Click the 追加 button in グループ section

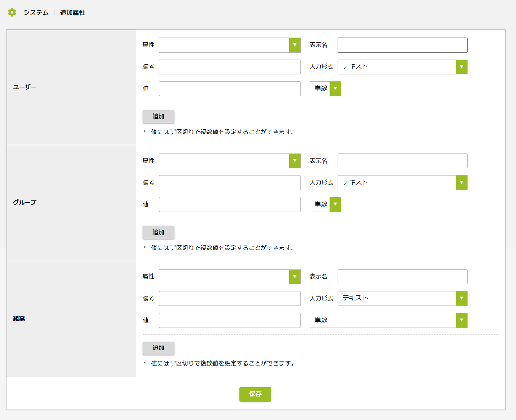click(159, 232)
